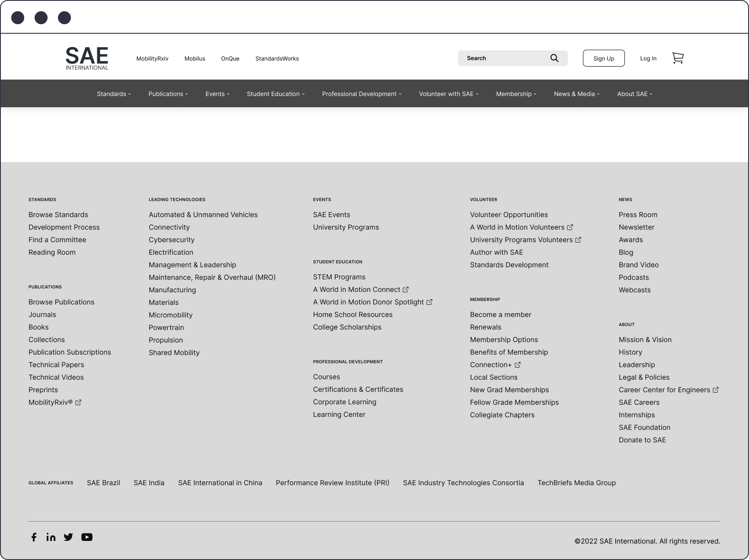
Task: Click the search magnifier icon
Action: click(x=554, y=58)
